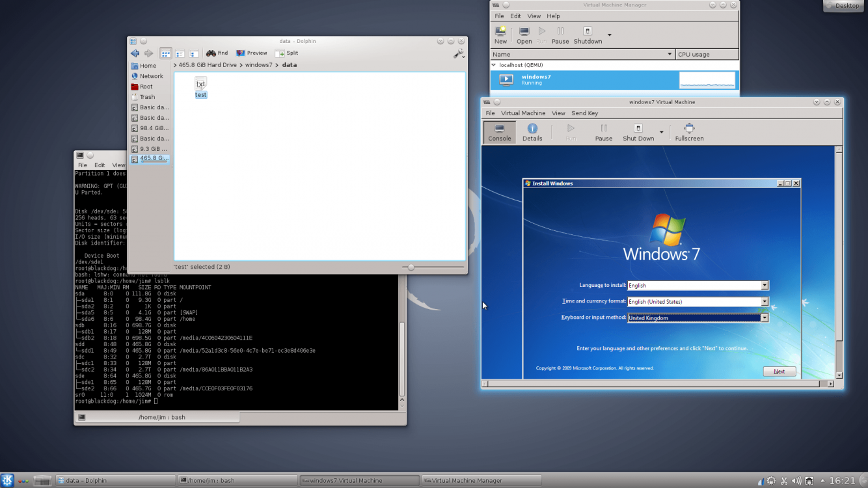Switch to Console view in windows7 VM
The image size is (868, 488).
click(x=500, y=132)
